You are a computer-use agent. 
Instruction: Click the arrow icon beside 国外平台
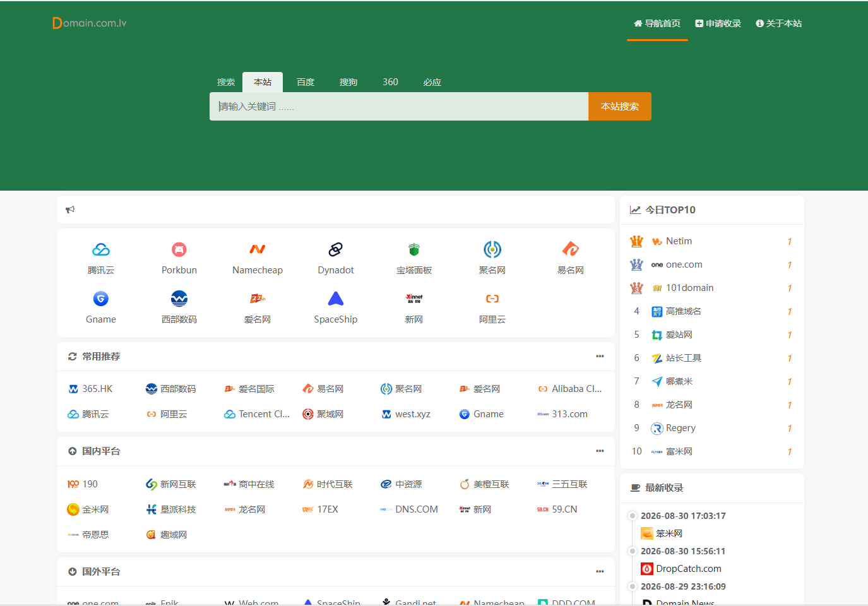pyautogui.click(x=73, y=572)
